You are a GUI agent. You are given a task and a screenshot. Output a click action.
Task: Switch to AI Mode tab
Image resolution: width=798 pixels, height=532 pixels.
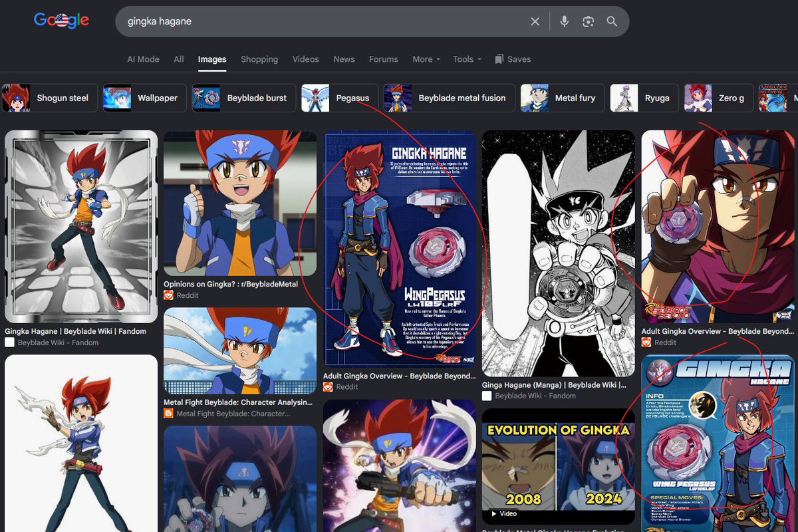143,59
